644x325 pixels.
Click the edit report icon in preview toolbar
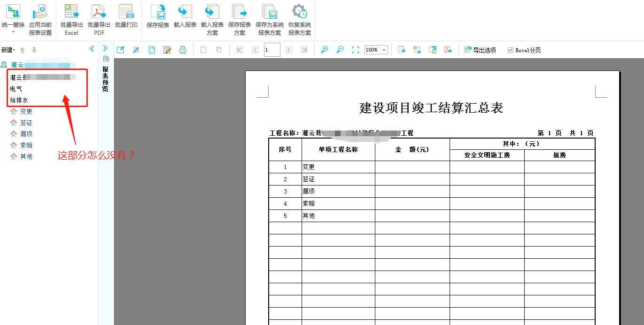121,50
